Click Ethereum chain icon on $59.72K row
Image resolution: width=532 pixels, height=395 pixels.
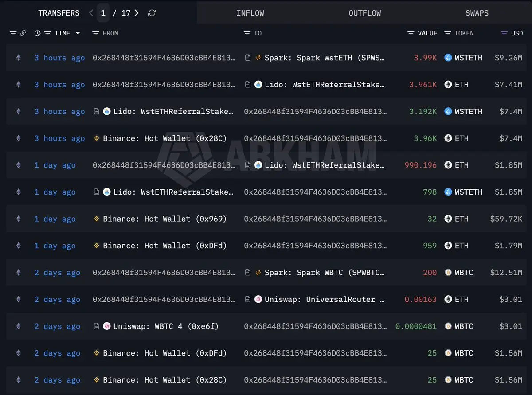click(18, 219)
